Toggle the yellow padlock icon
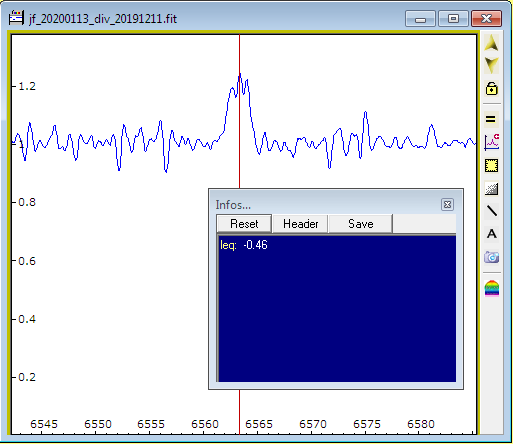Image resolution: width=513 pixels, height=444 pixels. (491, 88)
